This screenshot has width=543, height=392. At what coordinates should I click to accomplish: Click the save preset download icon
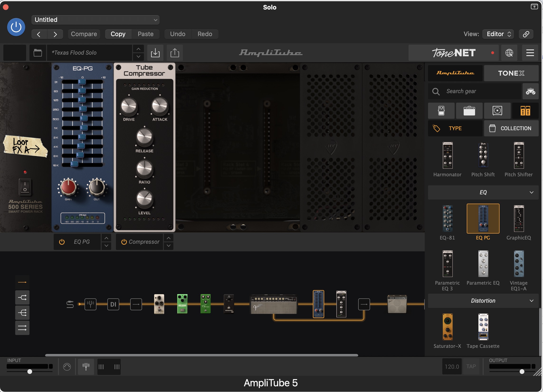[x=155, y=53]
